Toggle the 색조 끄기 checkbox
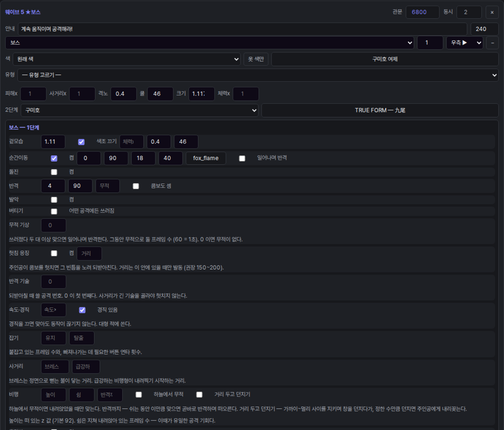The image size is (504, 430). pyautogui.click(x=81, y=142)
